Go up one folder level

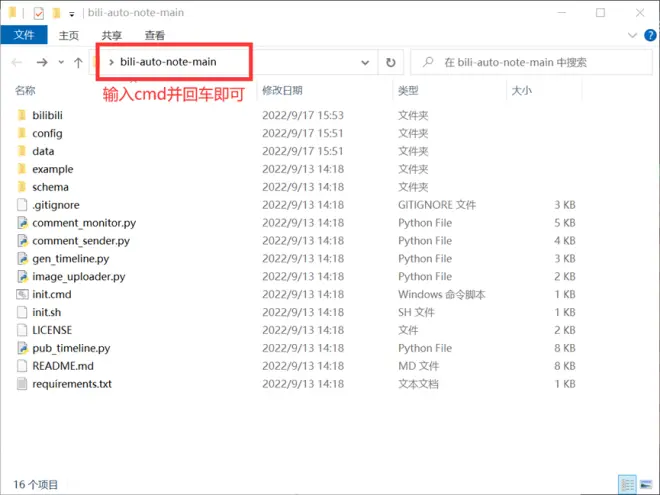pos(78,63)
